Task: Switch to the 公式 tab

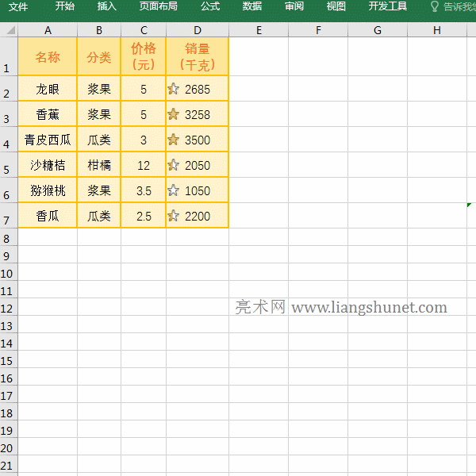Action: (210, 6)
